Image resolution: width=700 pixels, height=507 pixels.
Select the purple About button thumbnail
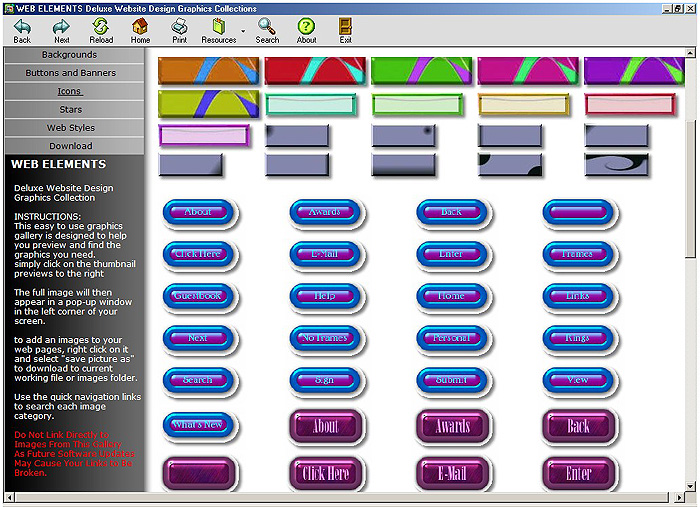(x=325, y=426)
